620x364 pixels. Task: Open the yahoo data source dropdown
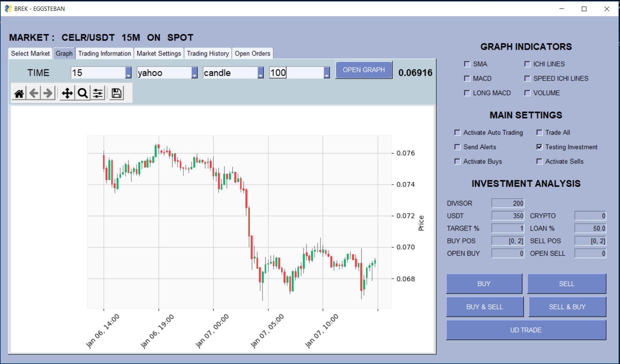point(195,72)
